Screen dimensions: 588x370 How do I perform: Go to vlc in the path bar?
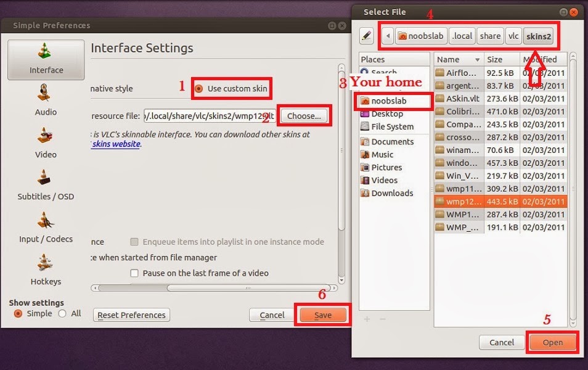513,36
